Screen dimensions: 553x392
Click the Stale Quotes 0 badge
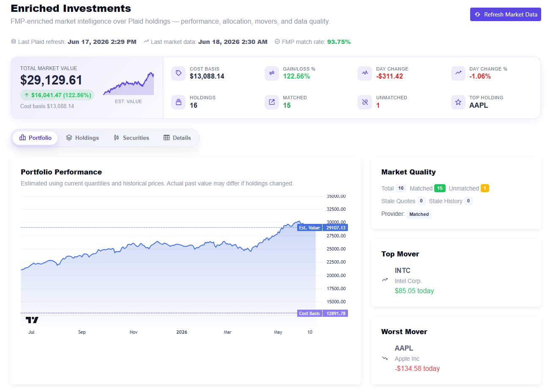point(421,201)
